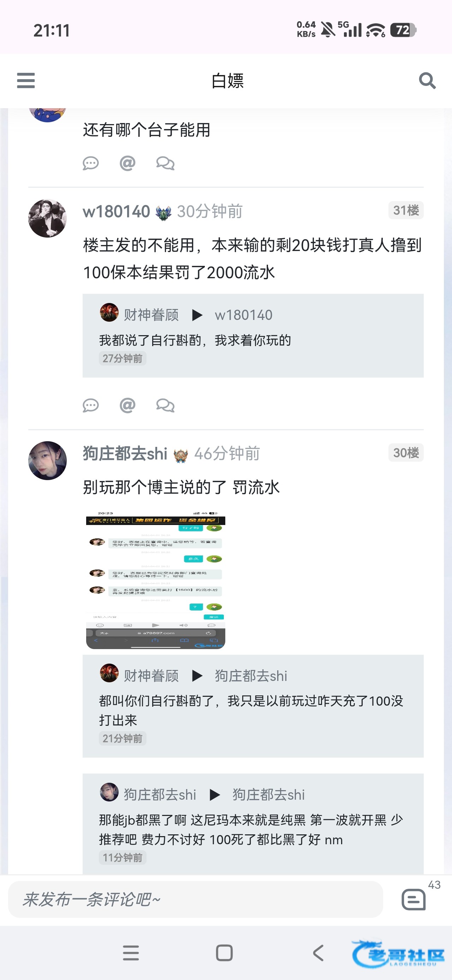Tap the 狗庄都去shi username on 30楼
452x980 pixels.
point(125,454)
